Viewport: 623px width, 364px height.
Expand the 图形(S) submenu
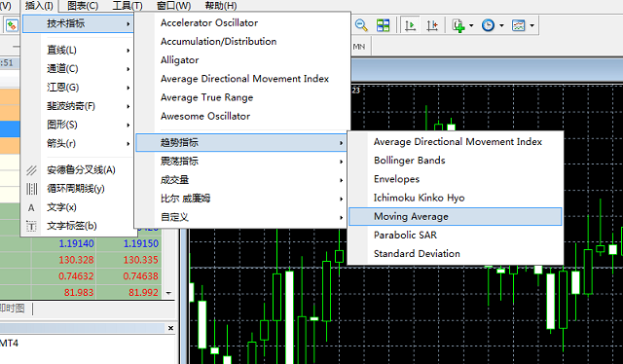(78, 125)
